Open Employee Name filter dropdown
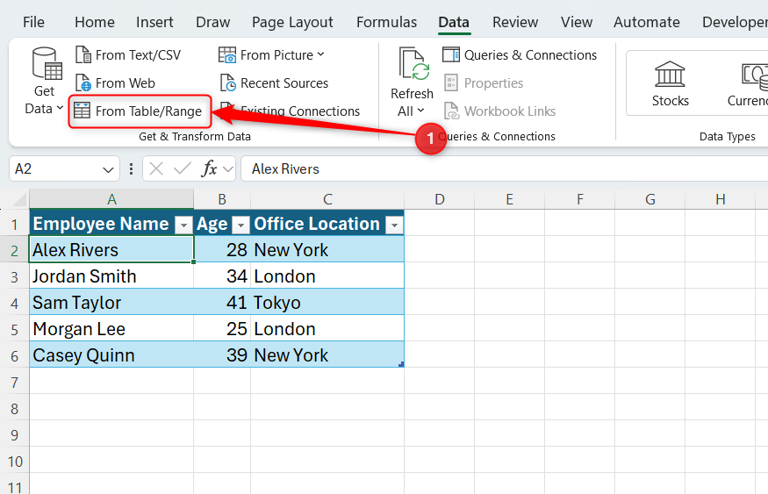 pos(182,225)
